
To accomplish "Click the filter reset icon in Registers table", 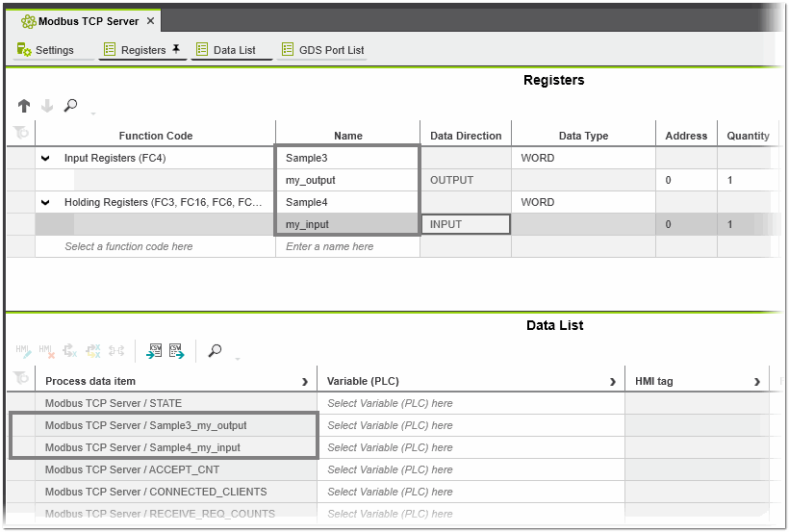I will [20, 135].
